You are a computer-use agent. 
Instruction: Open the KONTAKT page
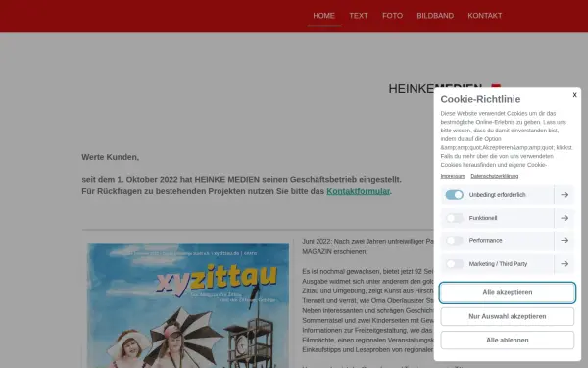point(484,16)
